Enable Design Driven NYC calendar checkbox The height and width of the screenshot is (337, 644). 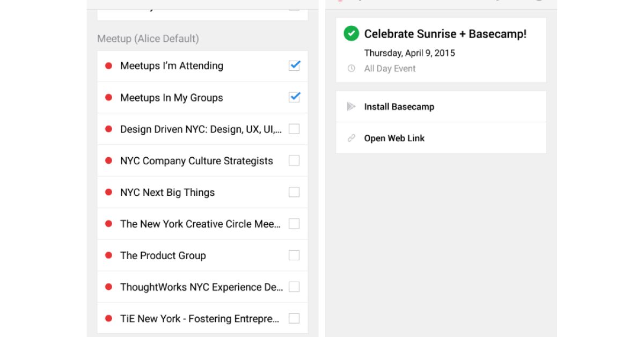point(294,129)
